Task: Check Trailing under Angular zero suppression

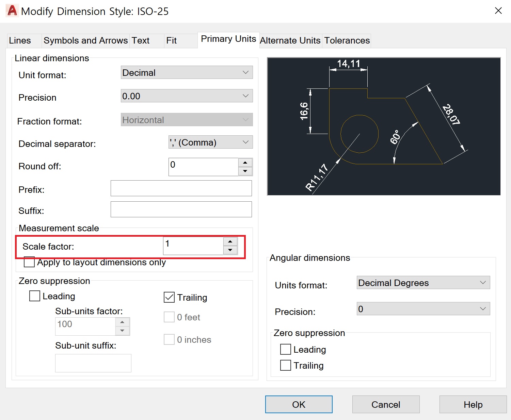Action: [x=285, y=365]
